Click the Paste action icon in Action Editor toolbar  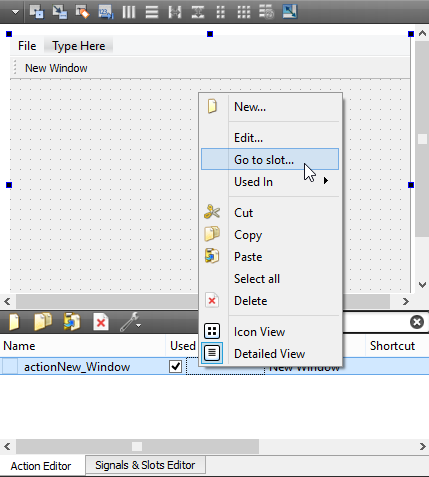tap(72, 322)
